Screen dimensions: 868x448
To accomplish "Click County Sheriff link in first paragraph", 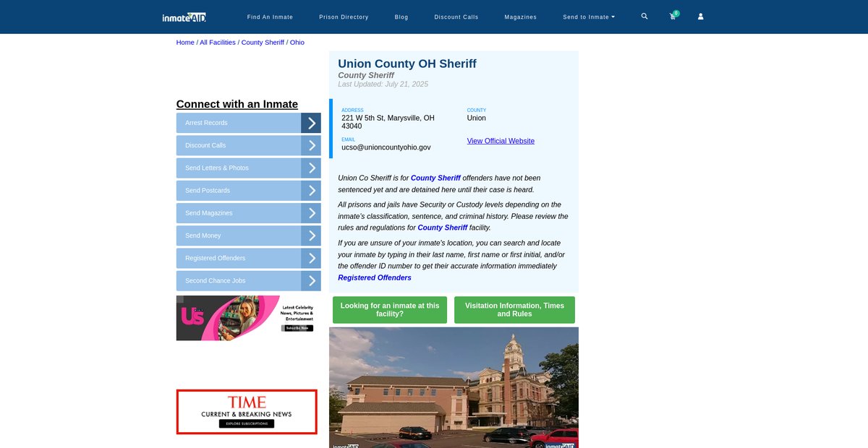I will pyautogui.click(x=435, y=178).
